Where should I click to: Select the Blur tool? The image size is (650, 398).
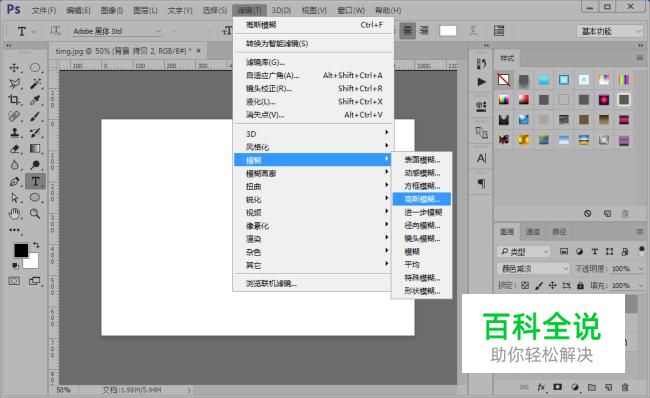click(x=15, y=165)
